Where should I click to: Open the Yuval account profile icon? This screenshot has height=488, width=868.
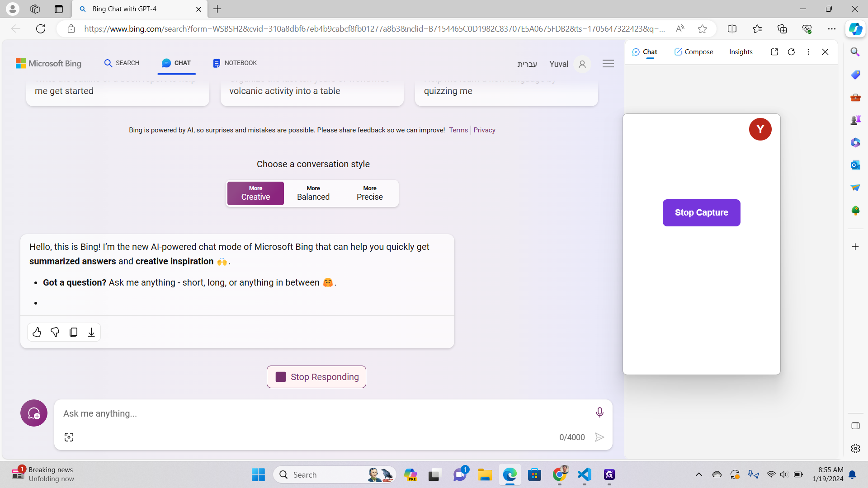pos(582,64)
